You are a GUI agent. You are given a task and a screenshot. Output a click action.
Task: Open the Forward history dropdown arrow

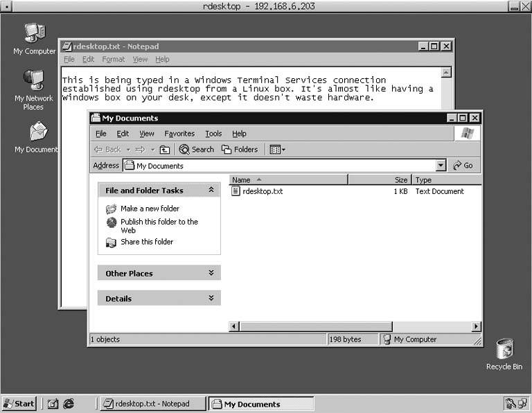[152, 149]
